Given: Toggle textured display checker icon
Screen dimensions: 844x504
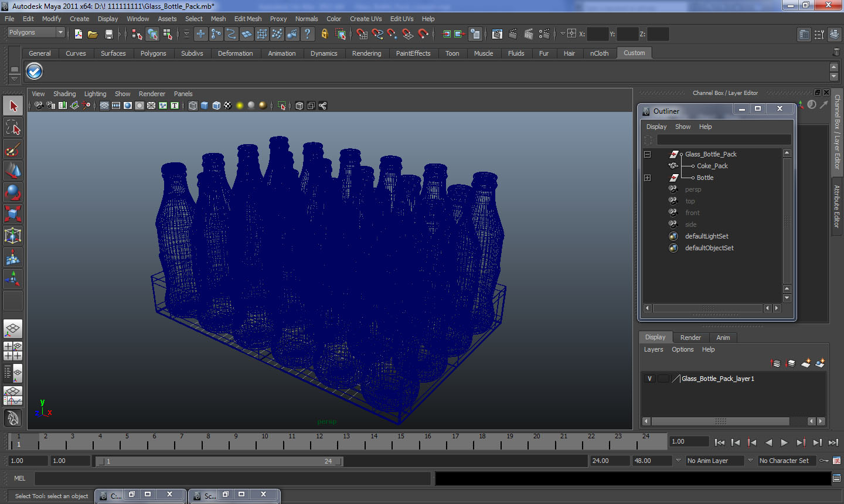Looking at the screenshot, I should (x=228, y=105).
